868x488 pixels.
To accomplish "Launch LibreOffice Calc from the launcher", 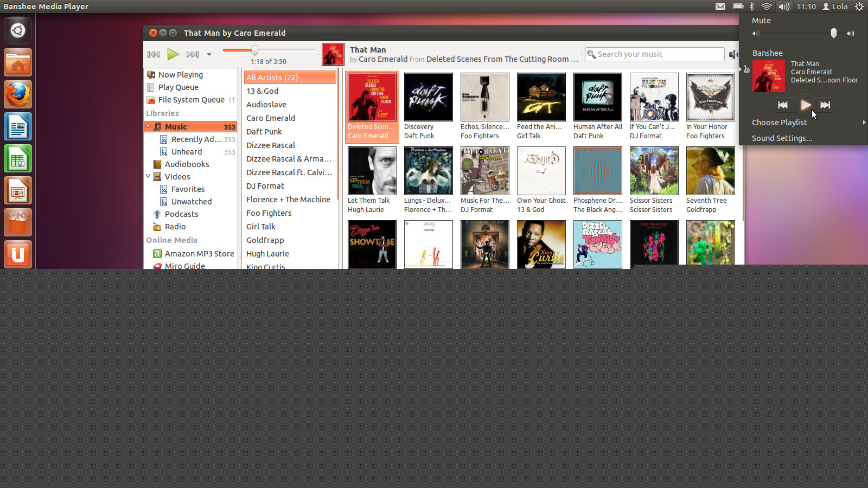I will coord(18,158).
